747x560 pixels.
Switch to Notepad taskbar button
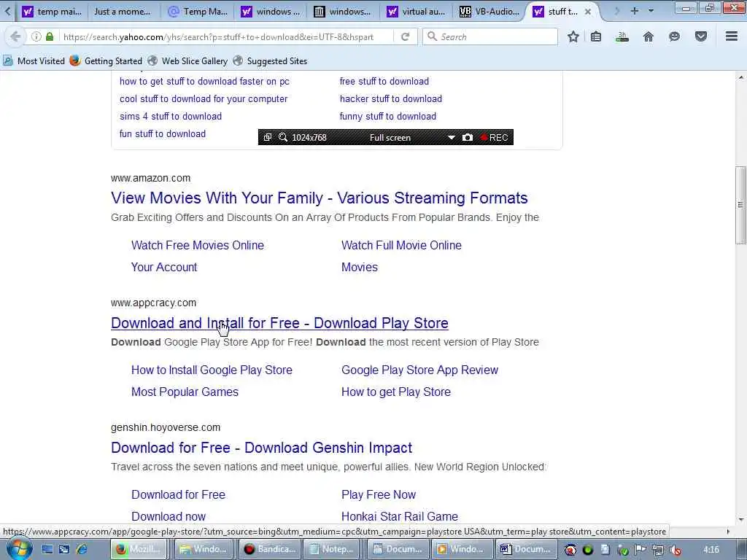[x=333, y=549]
